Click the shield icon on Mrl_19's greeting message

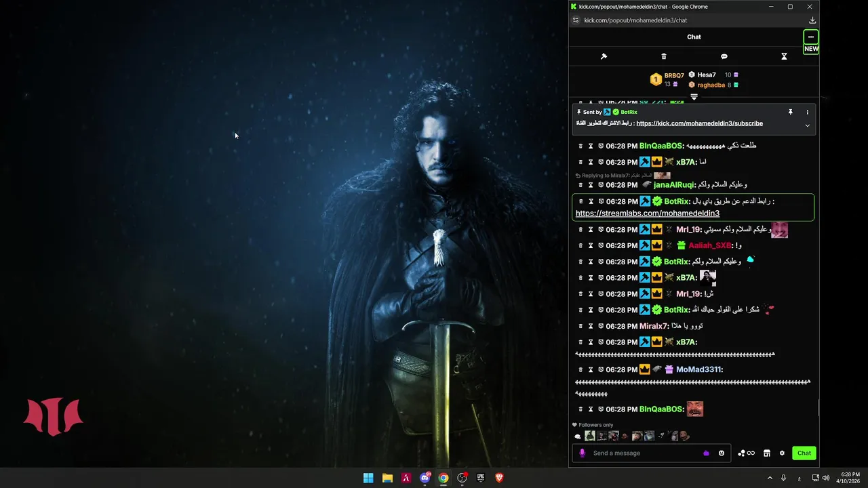[x=601, y=229]
